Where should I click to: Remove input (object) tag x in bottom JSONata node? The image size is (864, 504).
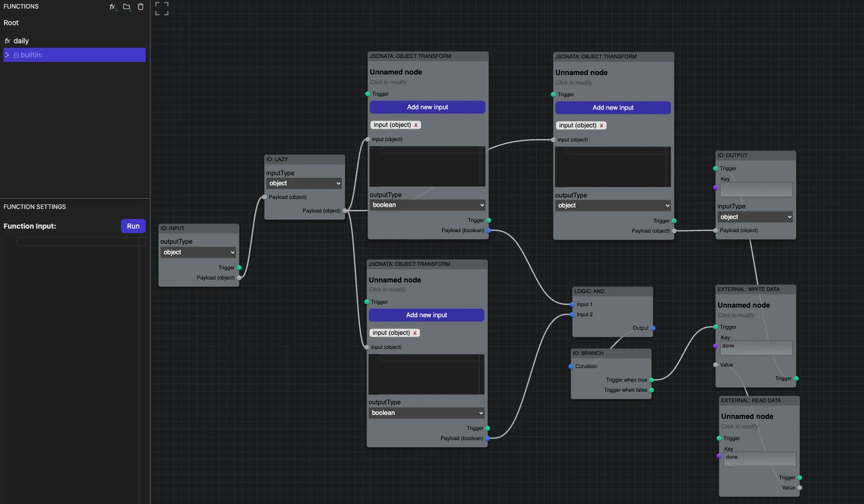(x=415, y=333)
